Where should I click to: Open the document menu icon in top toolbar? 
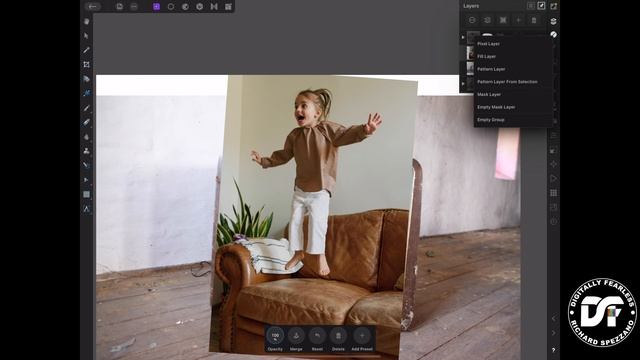pos(120,7)
